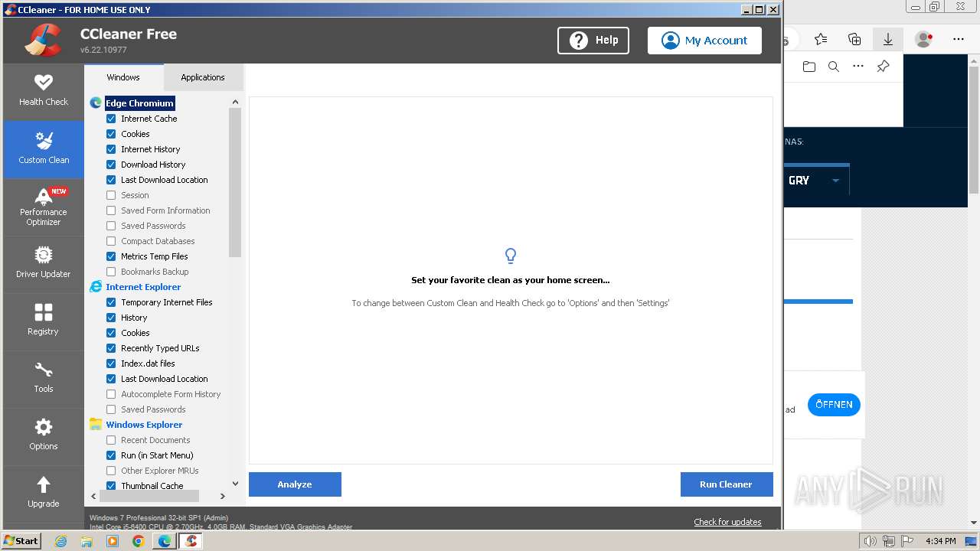Click cleaner list scroll down arrow

(x=235, y=484)
